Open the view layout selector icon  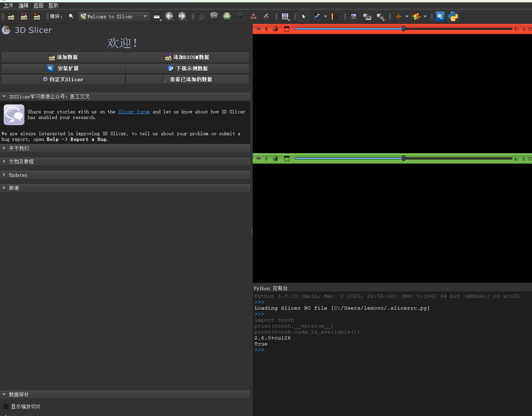pos(285,16)
